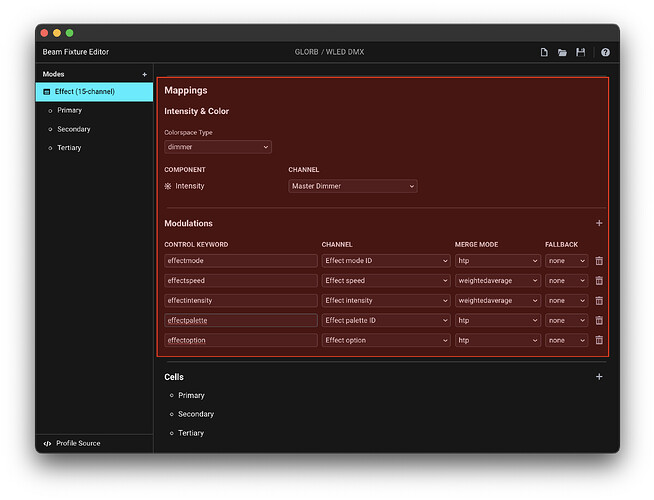The height and width of the screenshot is (500, 654).
Task: Open the Secondary cell in Cells list
Action: [196, 414]
